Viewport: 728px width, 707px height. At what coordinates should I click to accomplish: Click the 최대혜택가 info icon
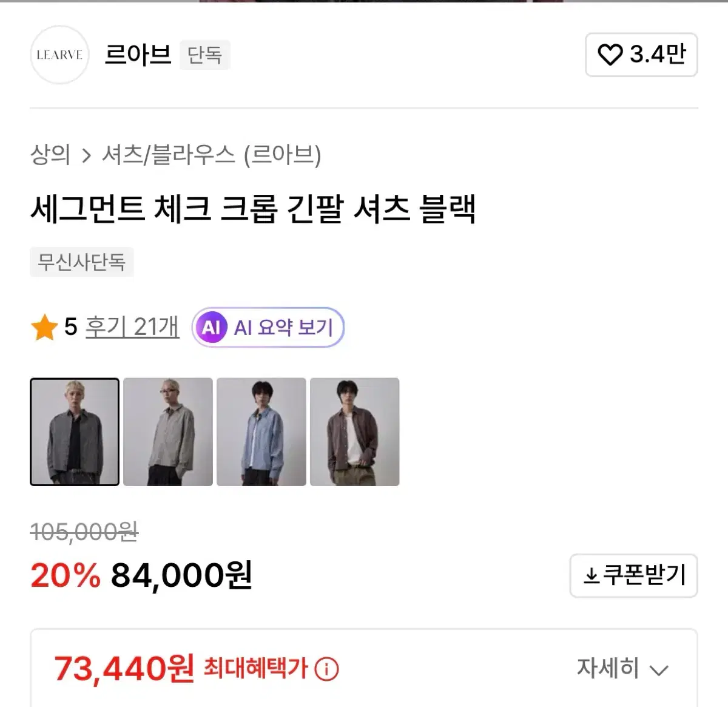click(327, 669)
